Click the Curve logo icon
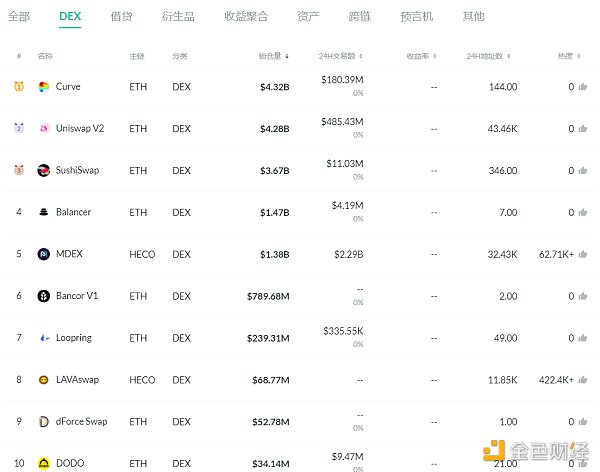Image resolution: width=600 pixels, height=472 pixels. (x=44, y=87)
